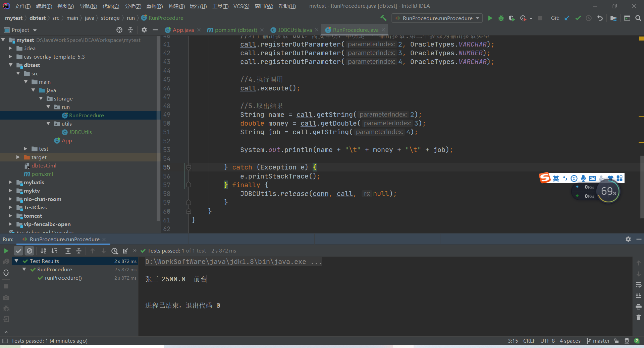Click CRLF line separator status
Image resolution: width=644 pixels, height=348 pixels.
[x=529, y=341]
